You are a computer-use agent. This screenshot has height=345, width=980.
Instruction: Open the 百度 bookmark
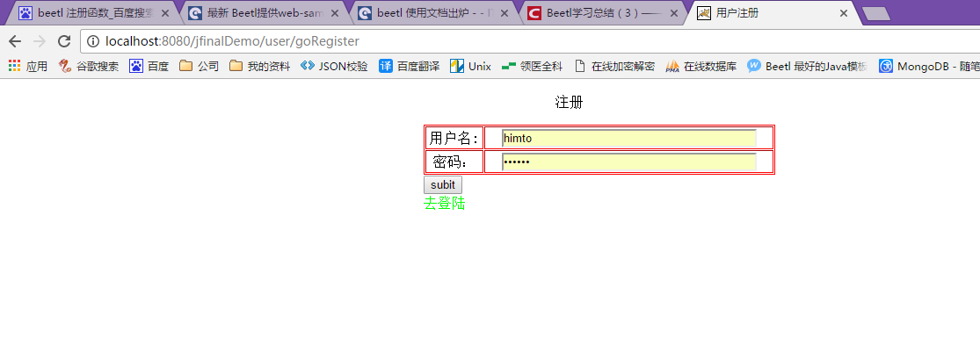(x=149, y=66)
